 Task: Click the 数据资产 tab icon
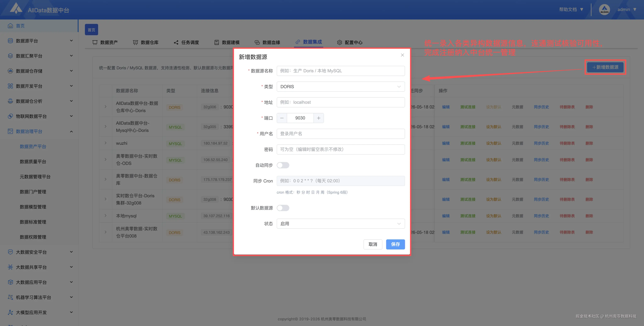coord(95,42)
